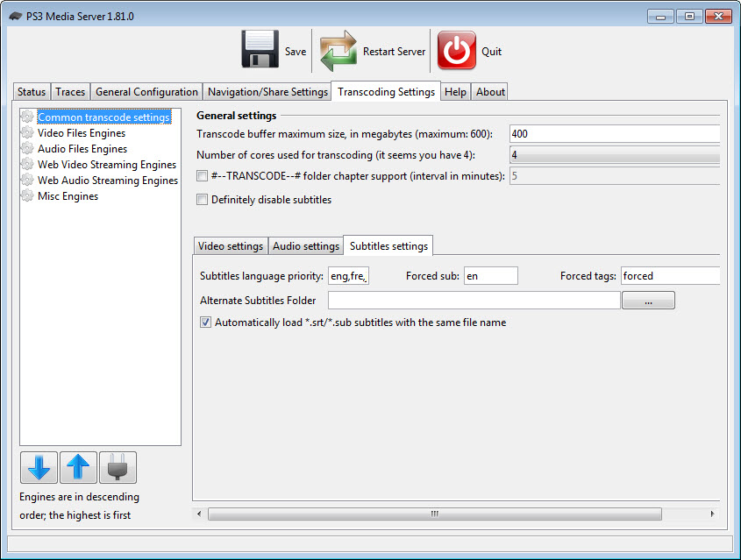Click the Transcode buffer maximum size field
741x560 pixels.
tap(615, 133)
